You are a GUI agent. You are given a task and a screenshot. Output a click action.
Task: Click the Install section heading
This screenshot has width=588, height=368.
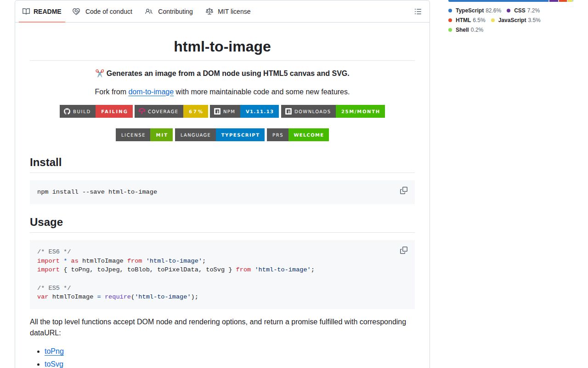click(x=45, y=162)
